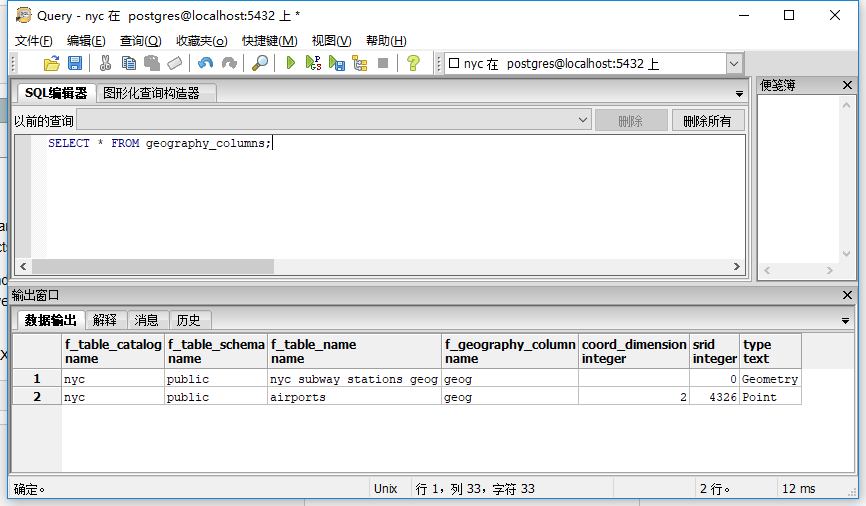This screenshot has height=506, width=866.
Task: Clear the editor with the eraser icon
Action: (175, 64)
